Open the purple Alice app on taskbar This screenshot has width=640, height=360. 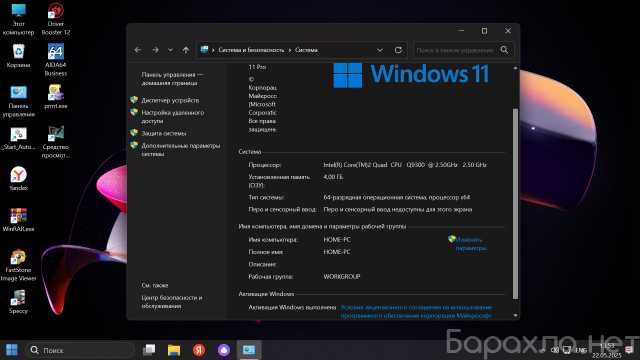(x=224, y=350)
